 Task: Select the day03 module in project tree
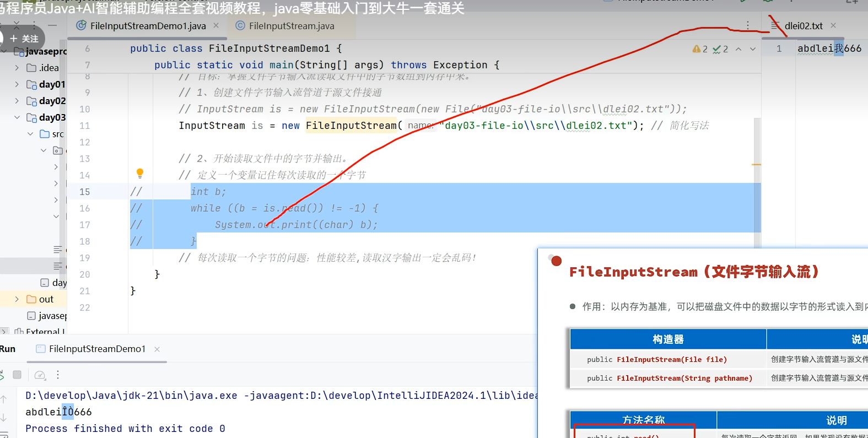(x=52, y=117)
